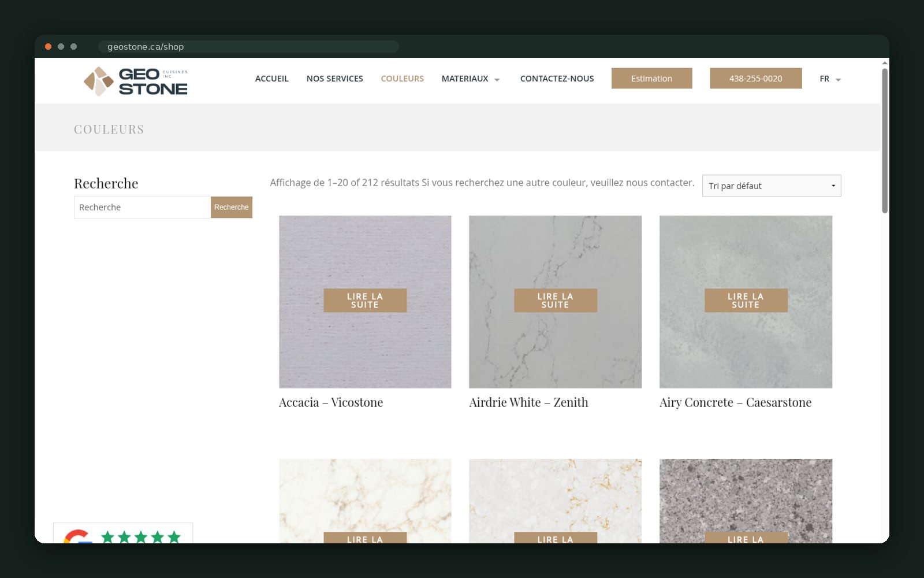
Task: Go to the ACCUEIL page
Action: [x=272, y=79]
